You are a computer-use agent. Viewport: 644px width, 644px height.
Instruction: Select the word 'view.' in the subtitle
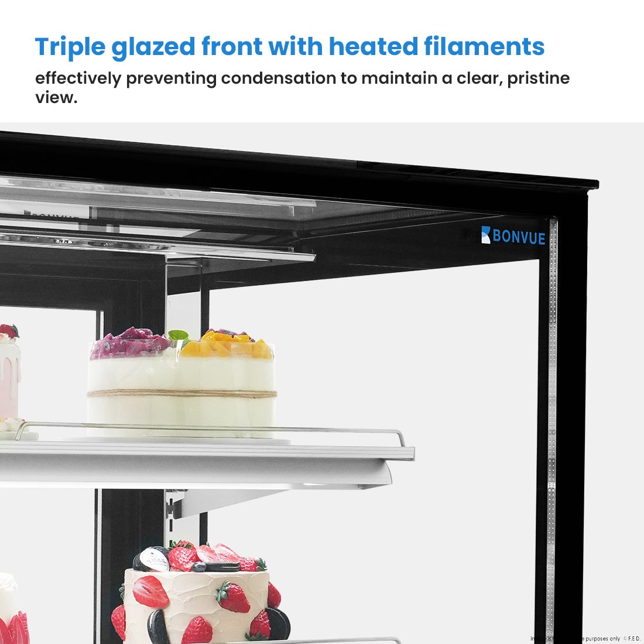click(x=56, y=98)
